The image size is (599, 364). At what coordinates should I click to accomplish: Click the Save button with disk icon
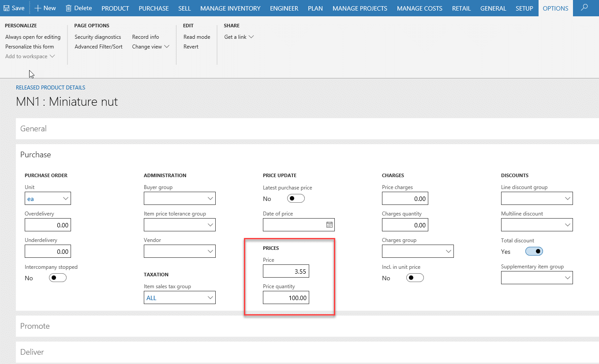[14, 8]
